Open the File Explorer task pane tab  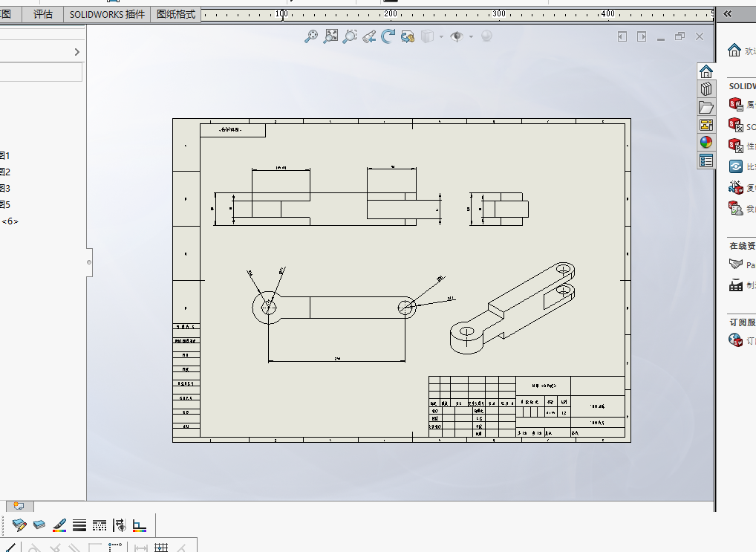click(706, 107)
